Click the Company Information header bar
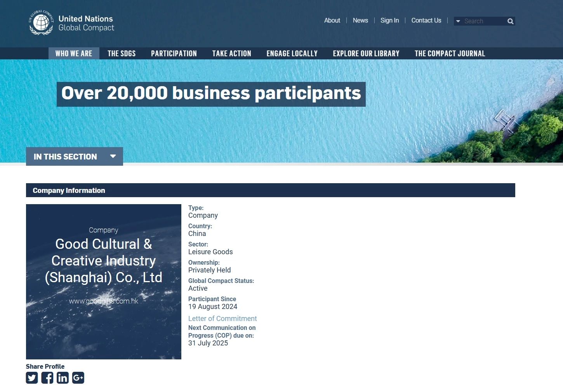 [x=271, y=190]
